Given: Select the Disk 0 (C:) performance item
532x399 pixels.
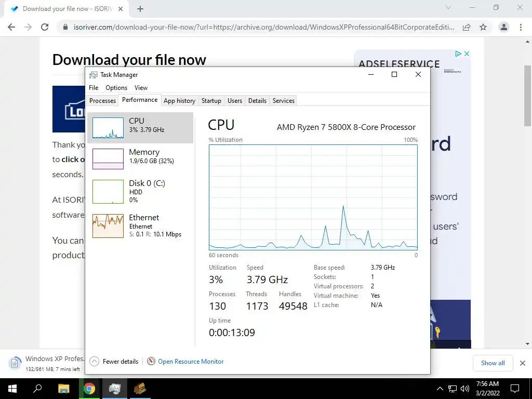Looking at the screenshot, I should point(140,191).
